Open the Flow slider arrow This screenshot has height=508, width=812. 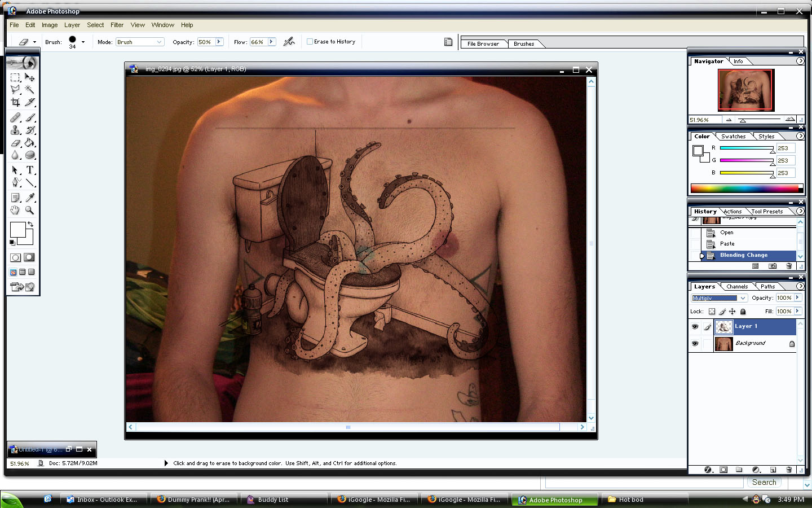(x=271, y=42)
